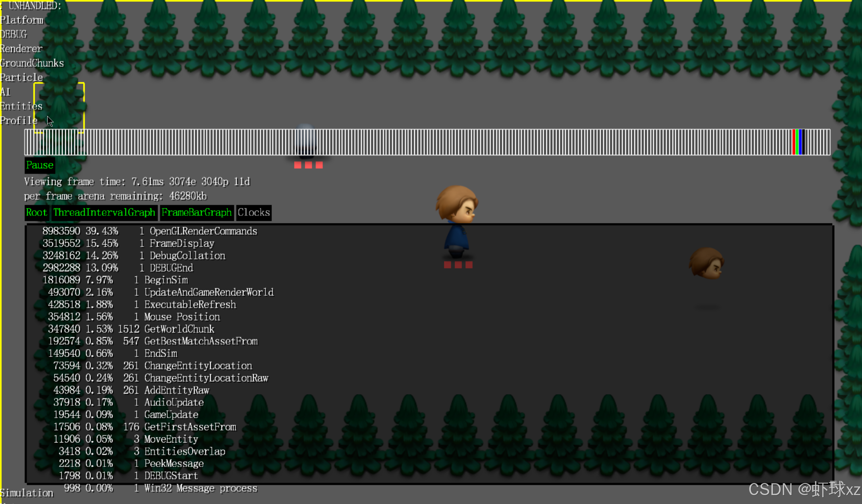Collapse the Profile debug group

coord(19,121)
